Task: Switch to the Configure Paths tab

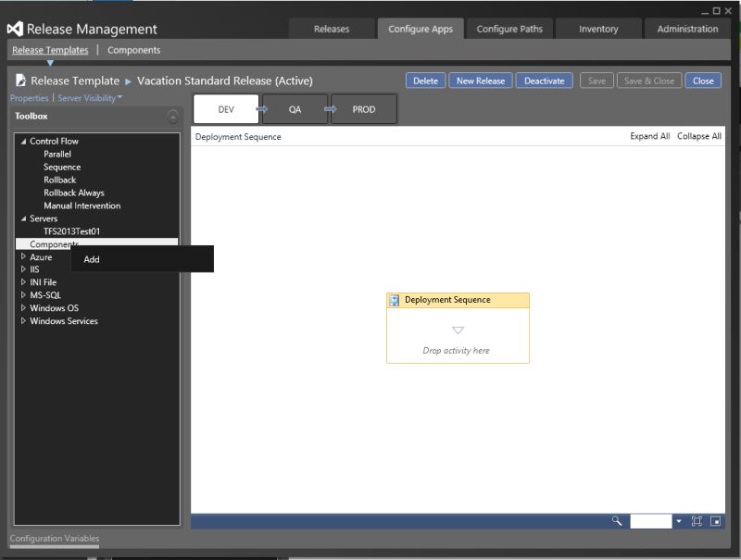Action: tap(509, 29)
